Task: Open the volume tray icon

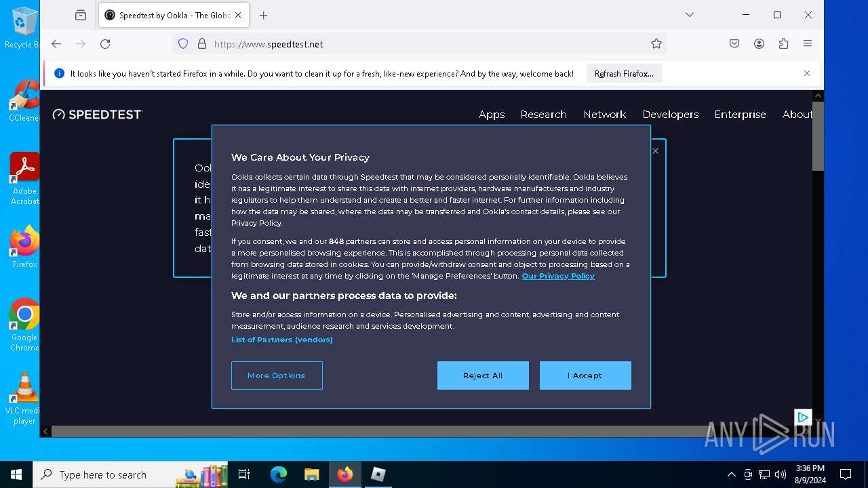Action: 781,474
